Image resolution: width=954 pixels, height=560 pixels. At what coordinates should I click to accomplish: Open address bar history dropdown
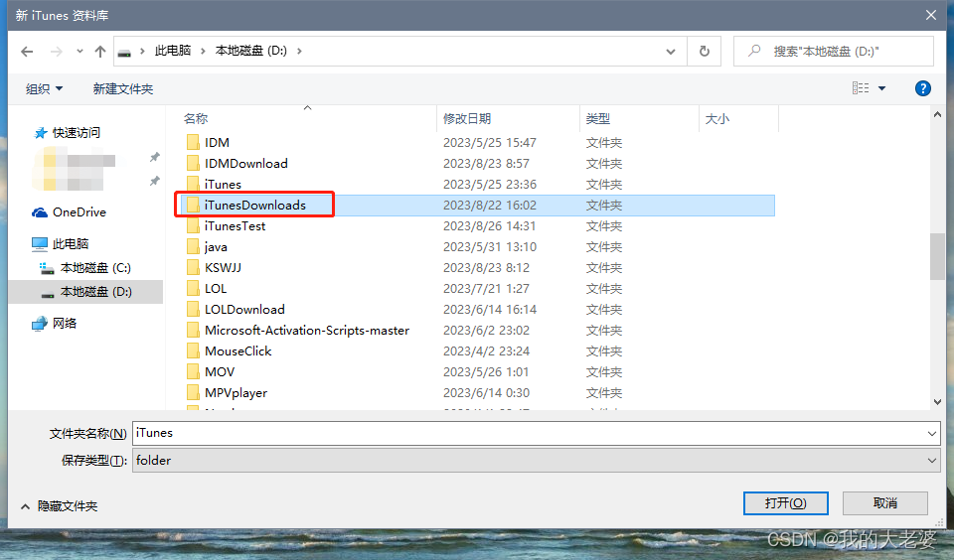point(671,52)
